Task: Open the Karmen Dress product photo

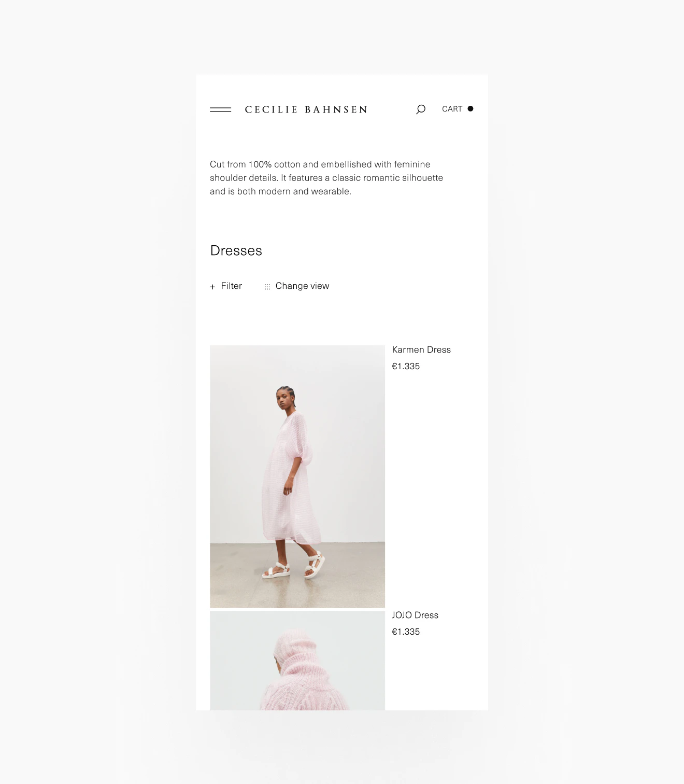Action: [x=297, y=477]
